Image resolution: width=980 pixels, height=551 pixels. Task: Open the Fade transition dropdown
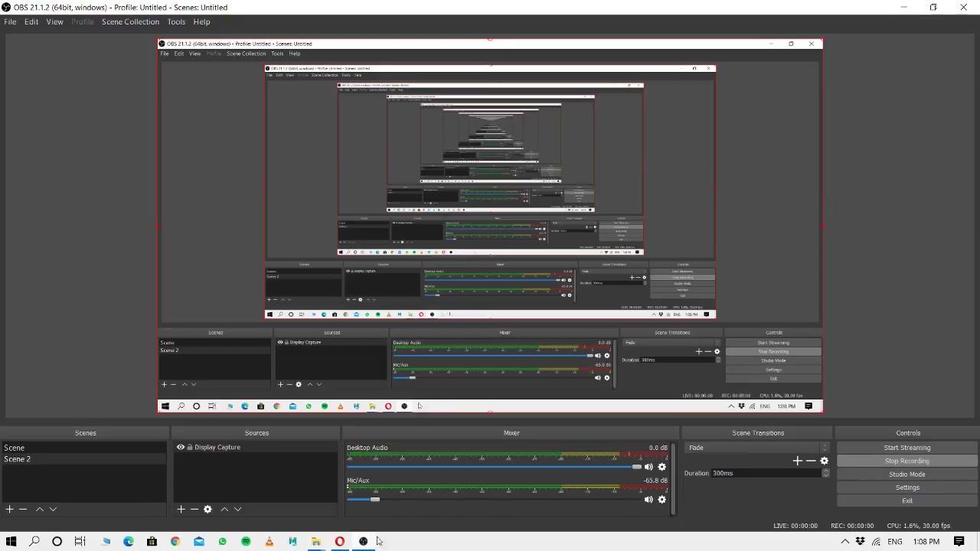pos(758,448)
